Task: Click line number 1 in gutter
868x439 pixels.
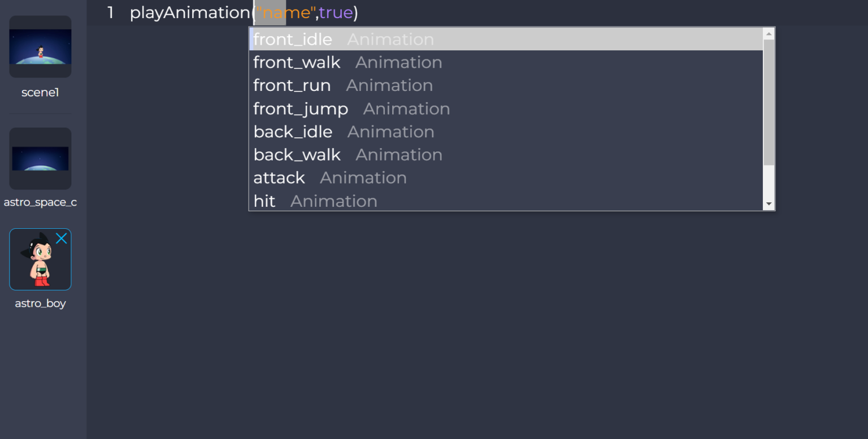Action: pyautogui.click(x=110, y=12)
